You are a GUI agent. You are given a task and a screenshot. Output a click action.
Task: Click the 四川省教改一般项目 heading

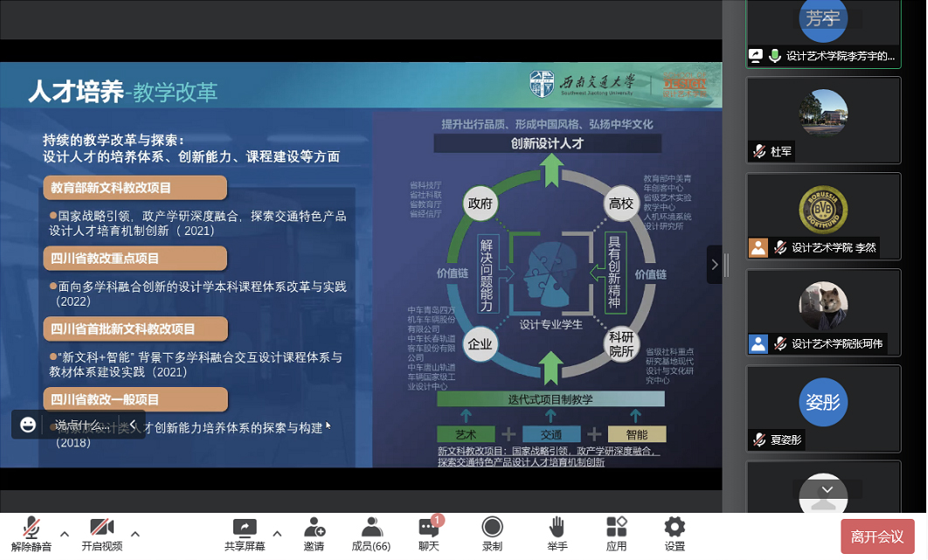[x=135, y=399]
